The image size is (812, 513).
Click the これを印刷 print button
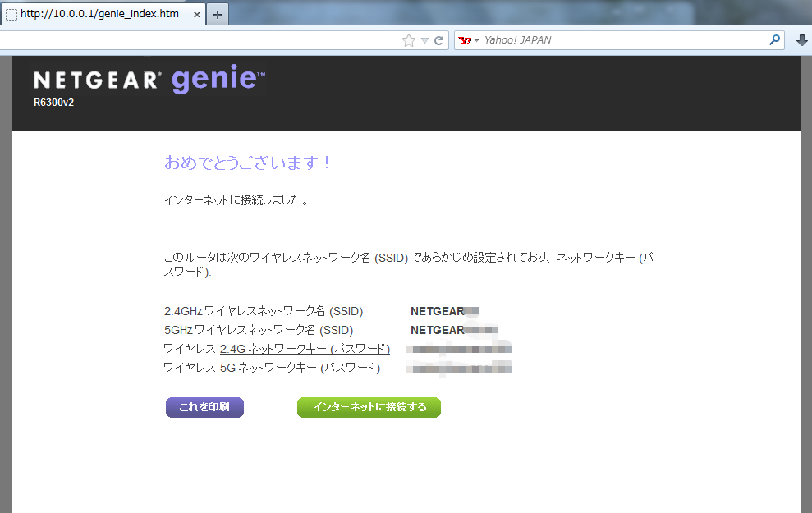204,407
